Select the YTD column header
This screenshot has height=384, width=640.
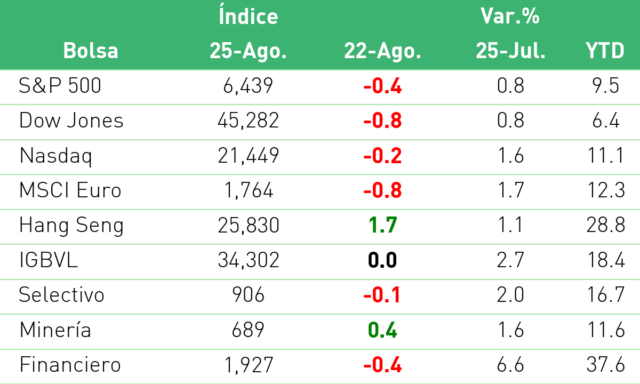pyautogui.click(x=605, y=51)
